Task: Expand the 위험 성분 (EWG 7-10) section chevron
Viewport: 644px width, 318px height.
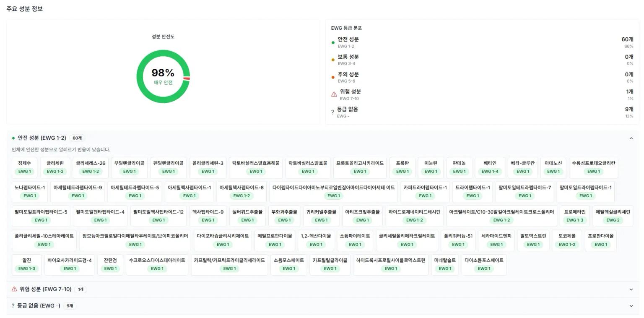Action: (631, 289)
